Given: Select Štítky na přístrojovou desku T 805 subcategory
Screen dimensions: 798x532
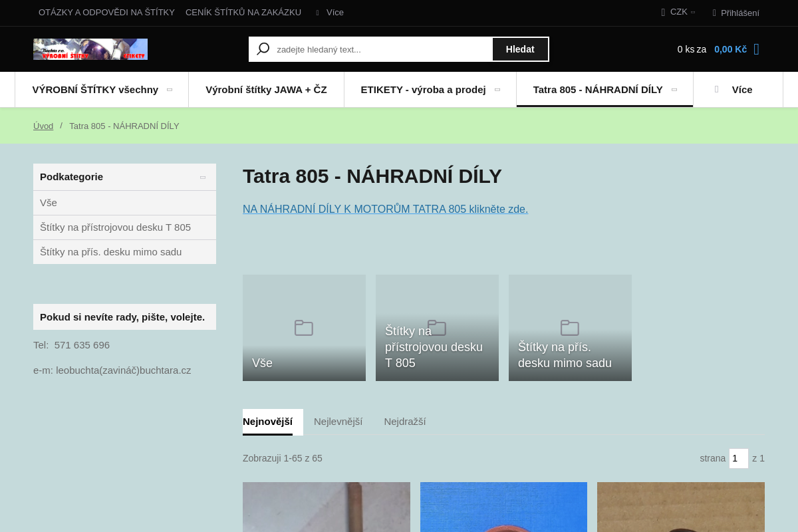Looking at the screenshot, I should pyautogui.click(x=115, y=227).
